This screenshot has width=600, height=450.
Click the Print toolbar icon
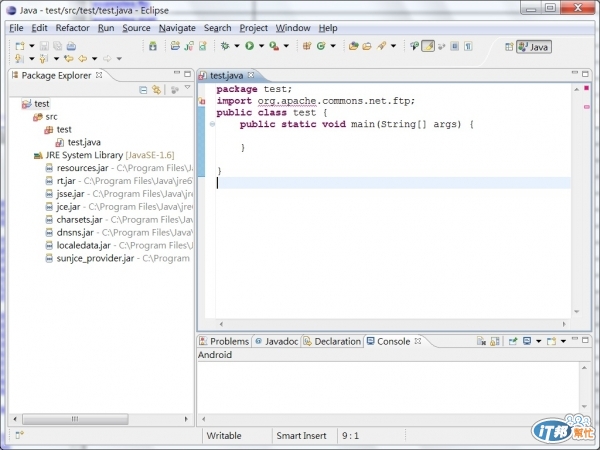[x=71, y=46]
